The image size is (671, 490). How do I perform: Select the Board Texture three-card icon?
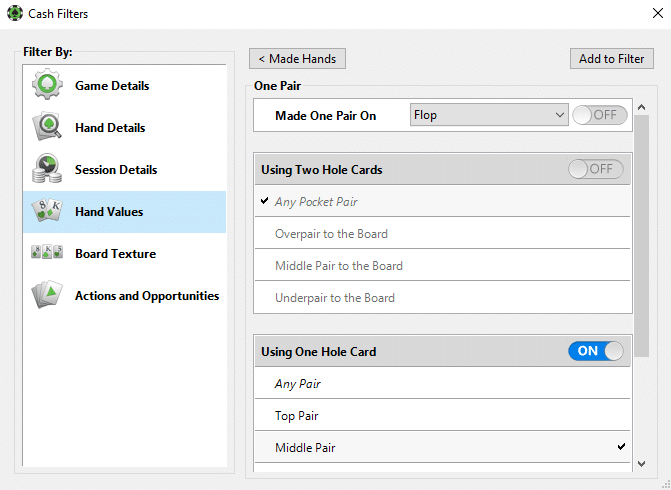(47, 252)
